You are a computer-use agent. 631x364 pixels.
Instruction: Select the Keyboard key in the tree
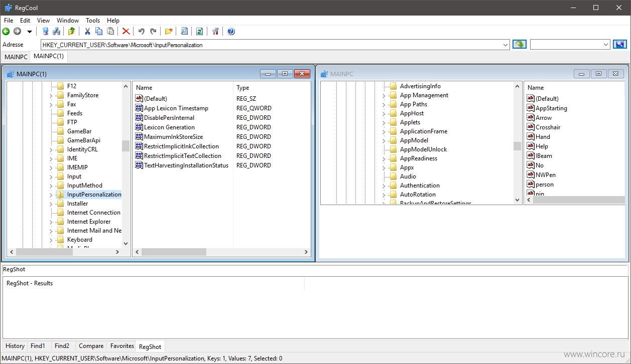(x=80, y=240)
